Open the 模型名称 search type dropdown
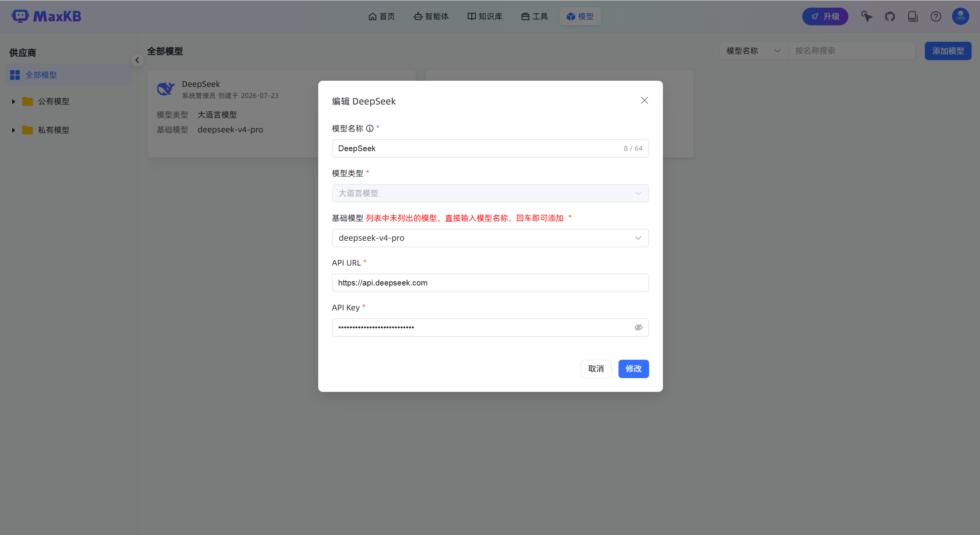The image size is (980, 535). pyautogui.click(x=754, y=51)
